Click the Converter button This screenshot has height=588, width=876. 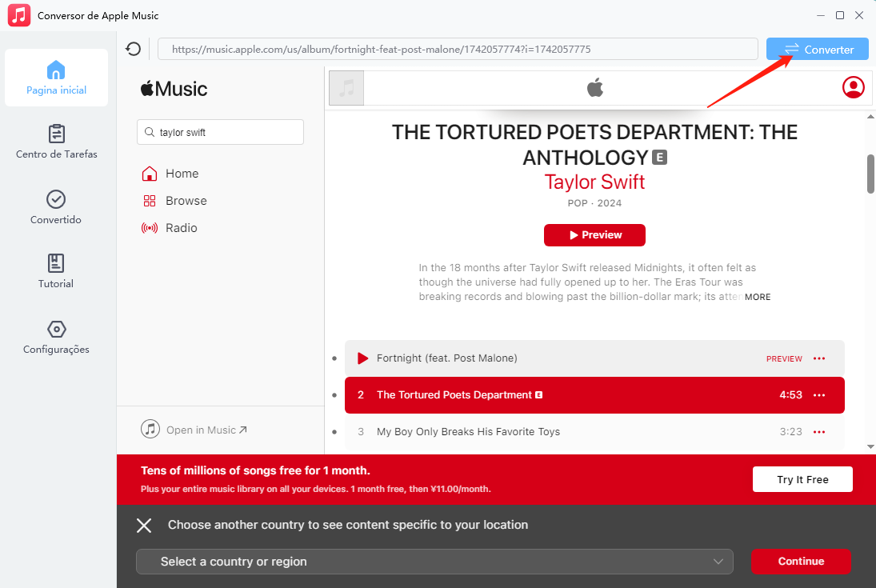817,49
